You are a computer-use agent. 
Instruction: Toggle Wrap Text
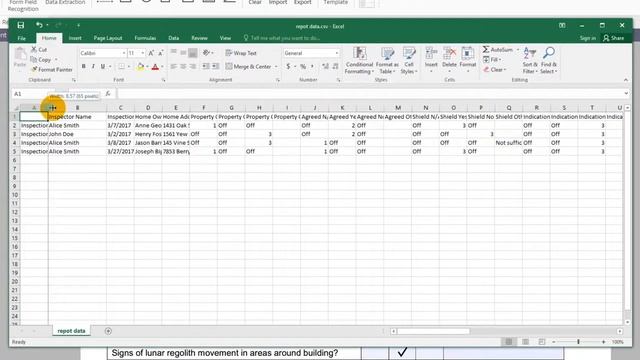coord(241,53)
